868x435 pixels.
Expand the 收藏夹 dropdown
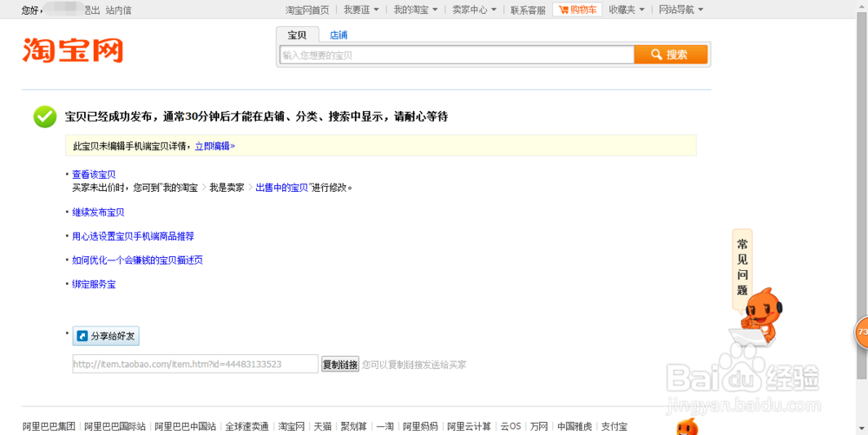click(627, 10)
